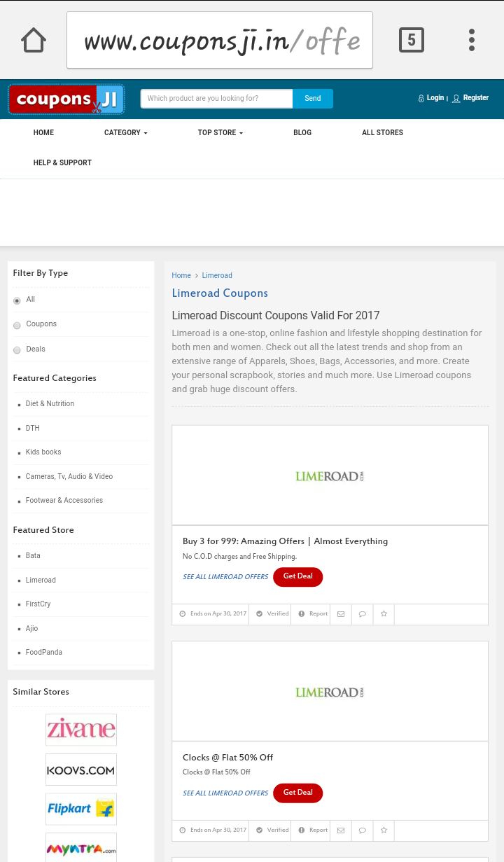Go to the All Stores menu item
The width and height of the screenshot is (504, 862).
click(382, 133)
